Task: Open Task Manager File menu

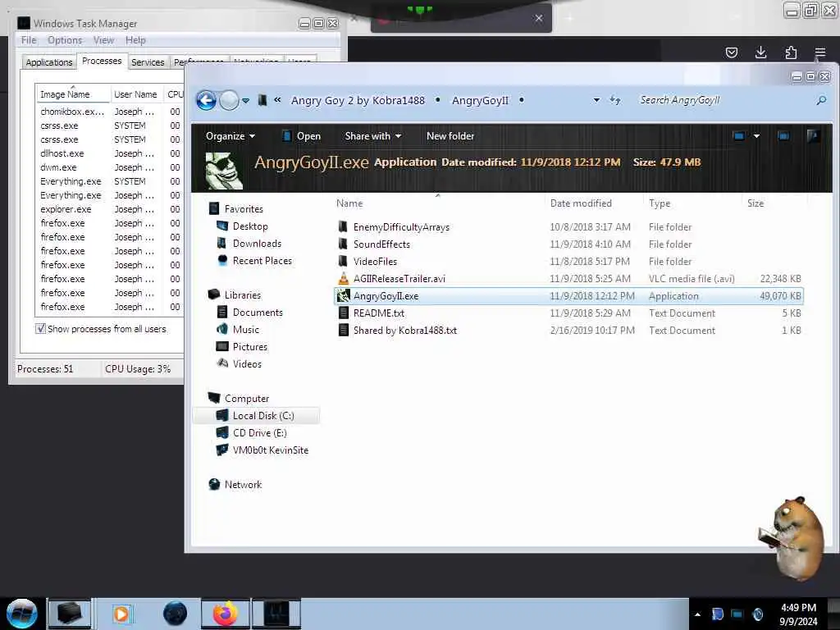Action: 29,40
